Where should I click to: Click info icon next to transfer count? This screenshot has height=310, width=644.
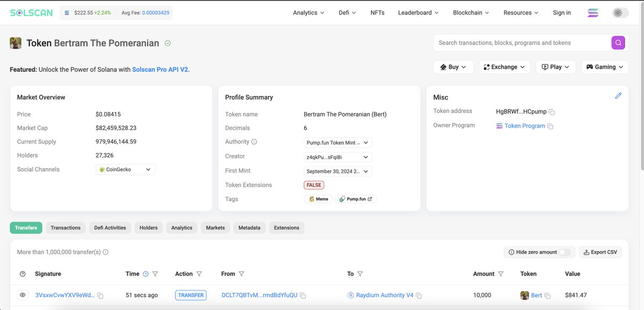pyautogui.click(x=106, y=252)
